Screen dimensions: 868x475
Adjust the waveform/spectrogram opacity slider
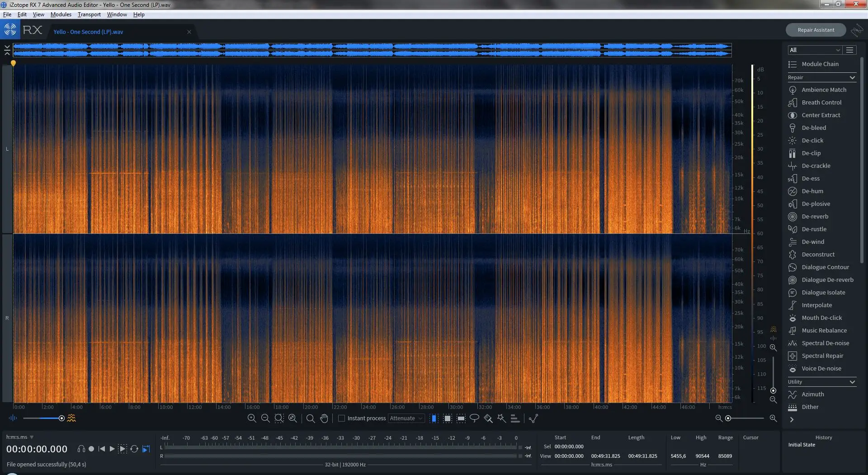(43, 418)
